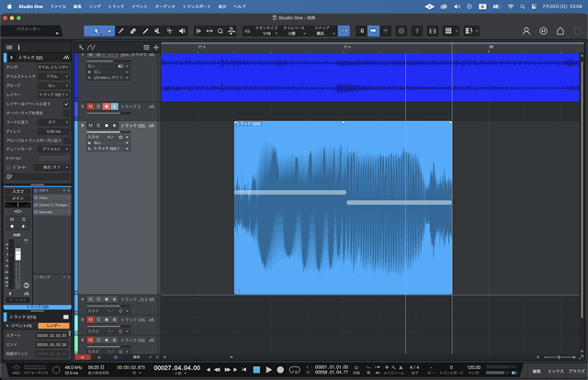588x380 pixels.
Task: Open the イベント menu
Action: point(139,6)
